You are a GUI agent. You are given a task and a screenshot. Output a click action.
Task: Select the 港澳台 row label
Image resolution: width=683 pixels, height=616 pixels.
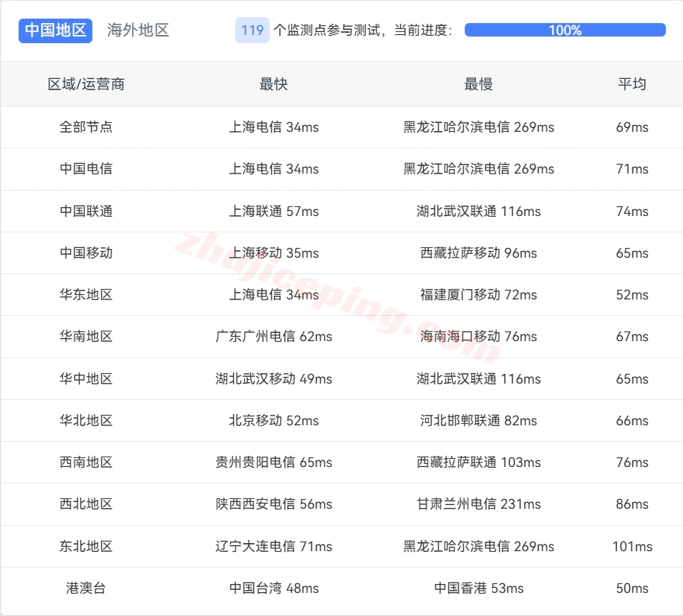86,588
